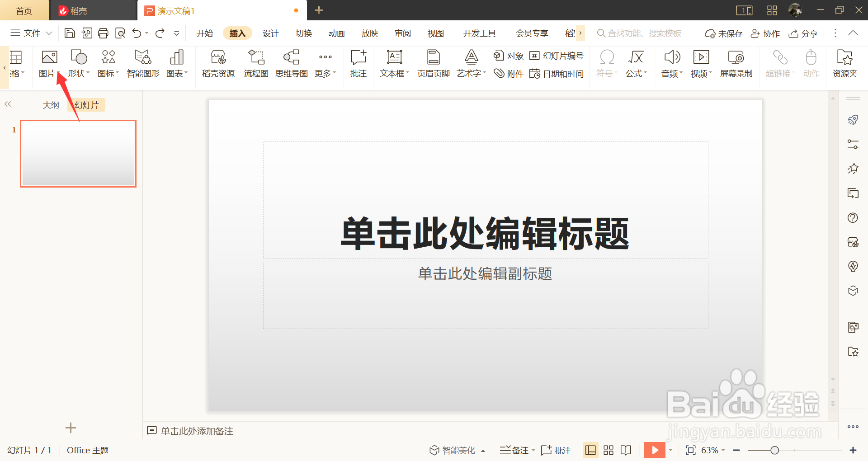
Task: Start 屏幕录制 screen recording
Action: [x=736, y=63]
